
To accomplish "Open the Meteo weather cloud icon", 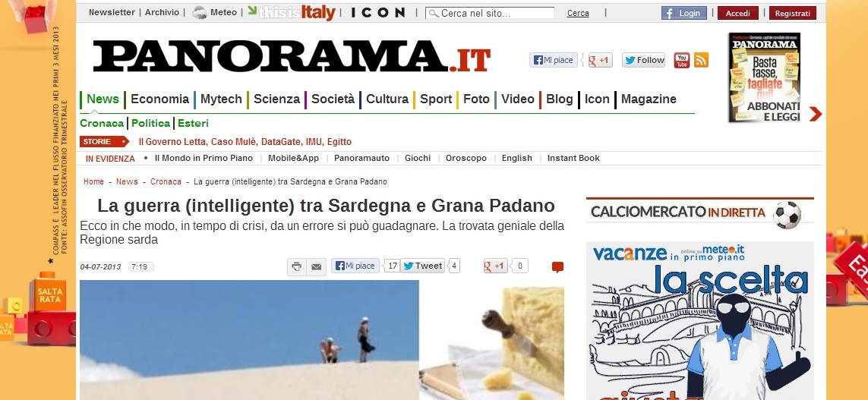I will 199,13.
